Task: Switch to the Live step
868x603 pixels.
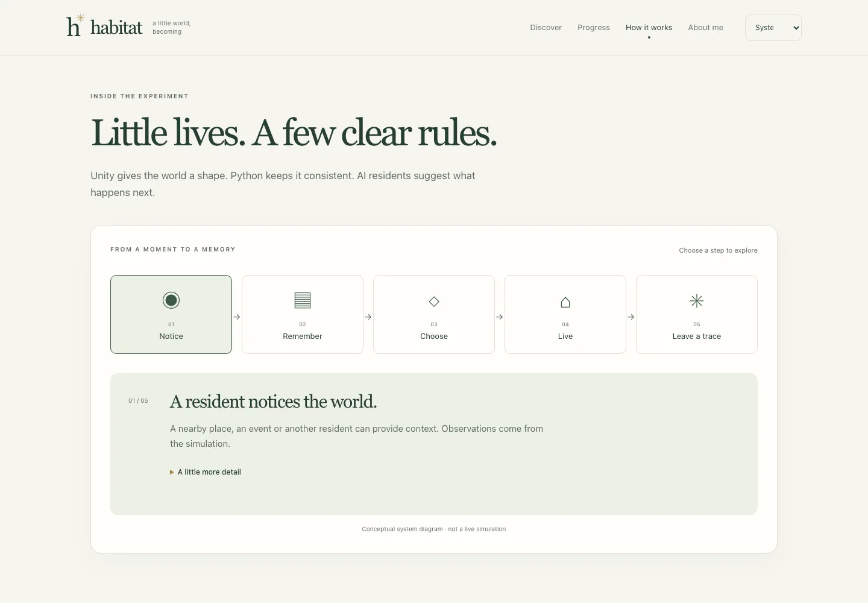Action: point(565,314)
